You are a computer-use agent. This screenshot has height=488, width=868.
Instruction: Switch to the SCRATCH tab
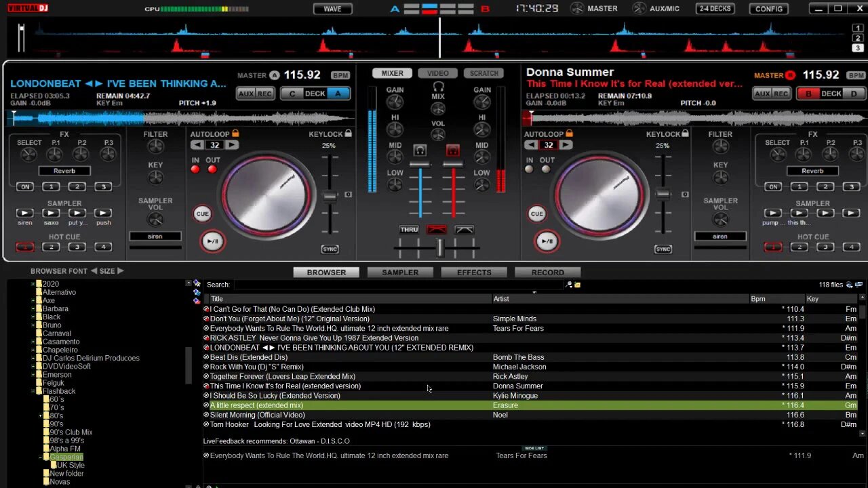coord(484,73)
